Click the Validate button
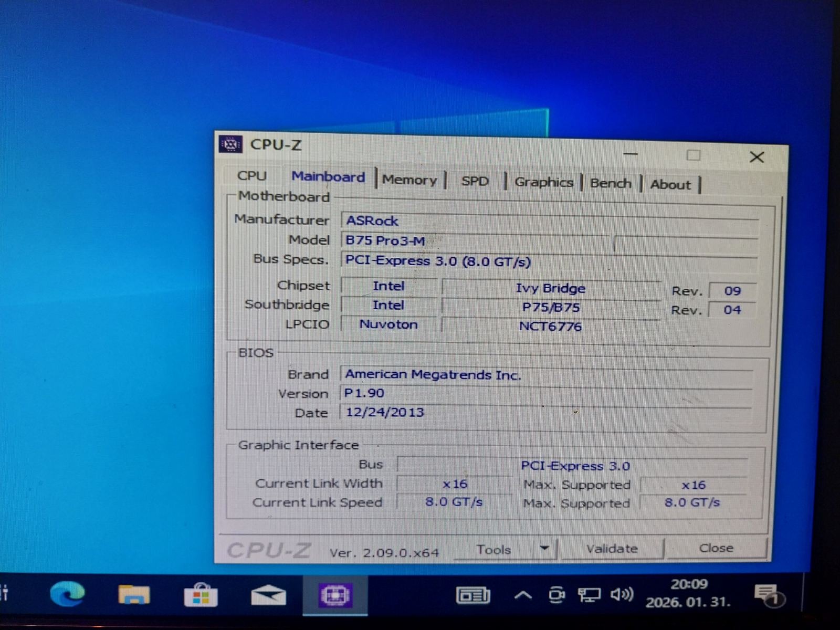This screenshot has width=840, height=630. point(612,549)
